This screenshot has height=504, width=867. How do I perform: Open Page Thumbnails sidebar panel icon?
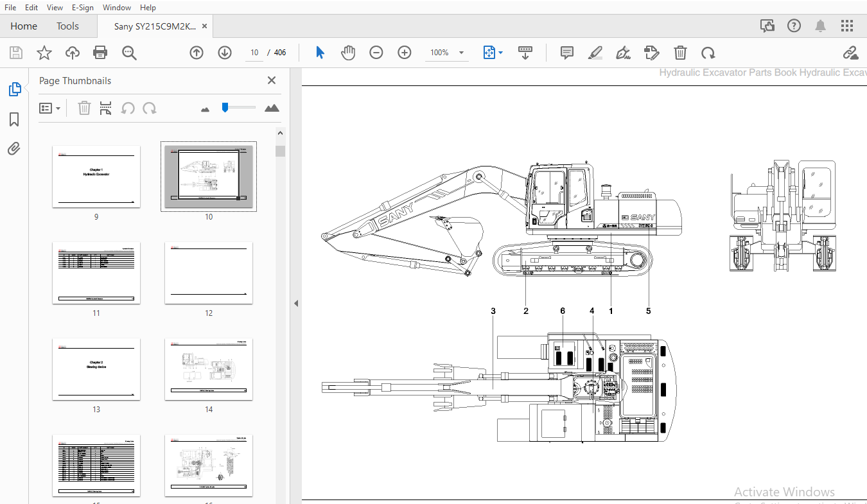click(x=14, y=89)
